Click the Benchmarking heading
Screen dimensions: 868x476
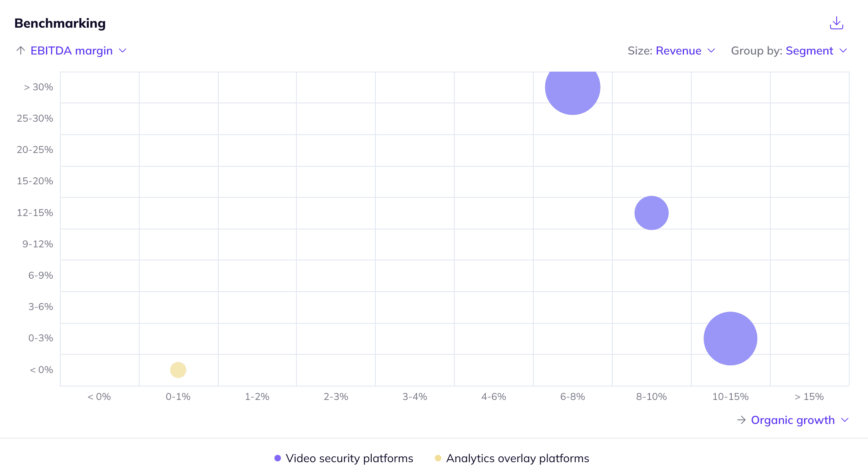click(x=60, y=23)
